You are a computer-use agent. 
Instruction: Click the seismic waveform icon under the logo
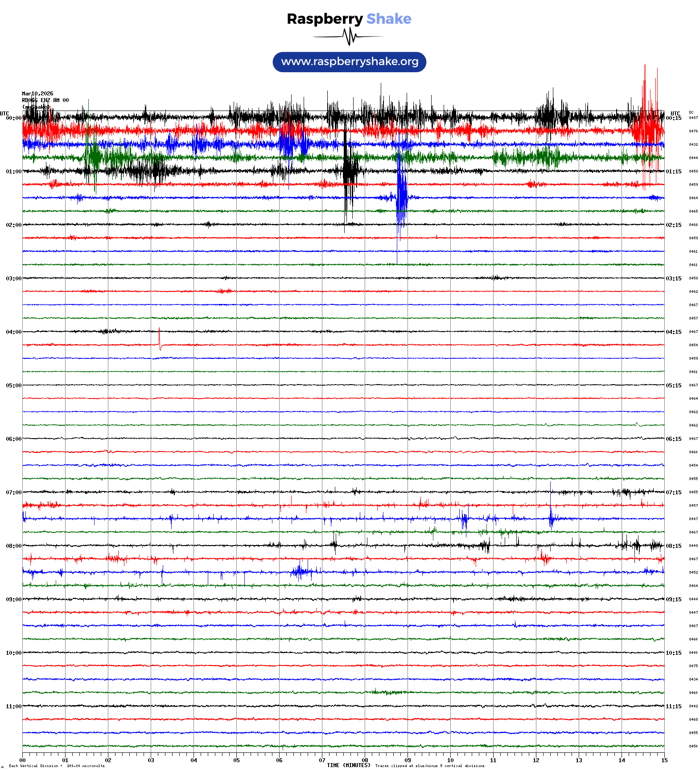(349, 37)
